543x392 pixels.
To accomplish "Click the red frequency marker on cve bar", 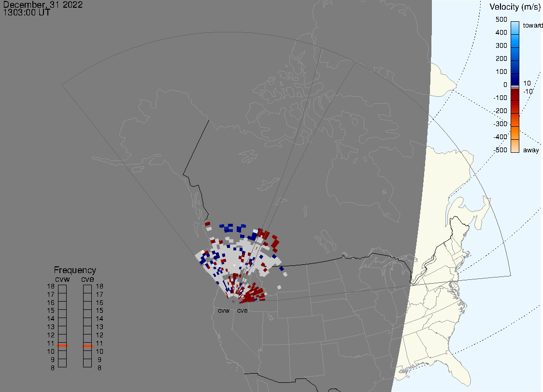I will point(87,346).
